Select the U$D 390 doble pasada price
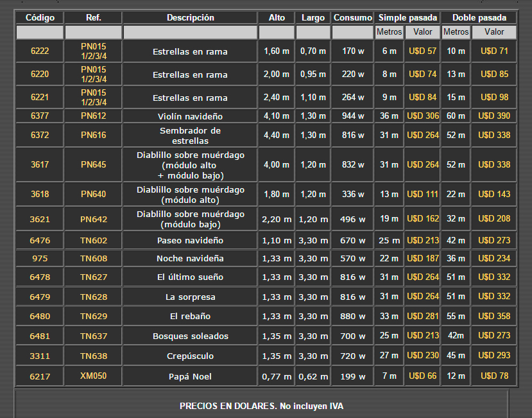The width and height of the screenshot is (532, 418). pos(494,116)
